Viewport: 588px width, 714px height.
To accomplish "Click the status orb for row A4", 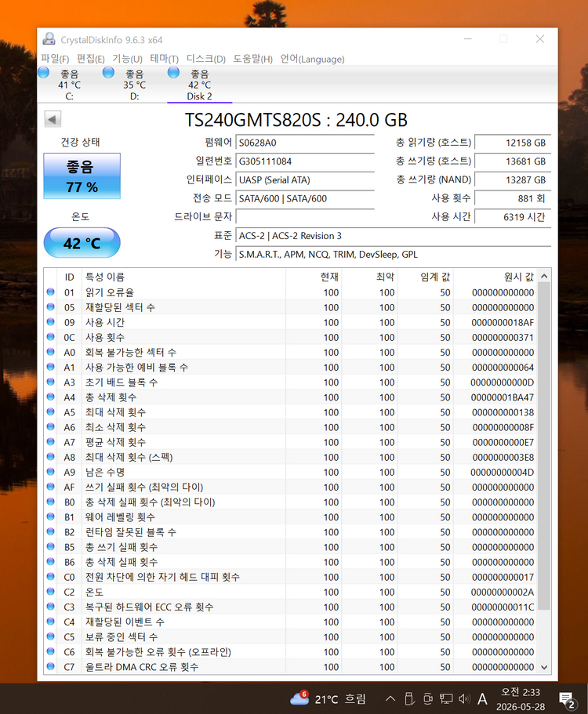I will (50, 397).
